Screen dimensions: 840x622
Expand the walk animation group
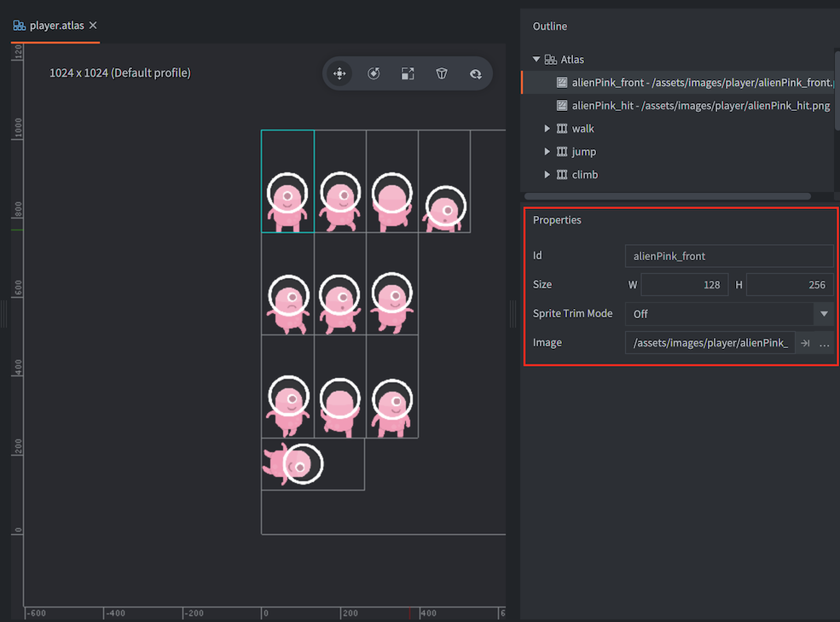pyautogui.click(x=547, y=129)
